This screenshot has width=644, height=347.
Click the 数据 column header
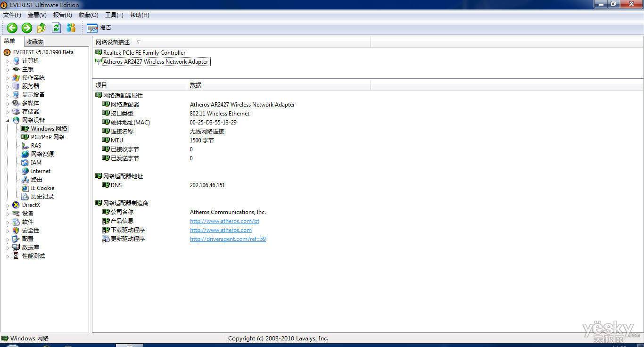[279, 85]
